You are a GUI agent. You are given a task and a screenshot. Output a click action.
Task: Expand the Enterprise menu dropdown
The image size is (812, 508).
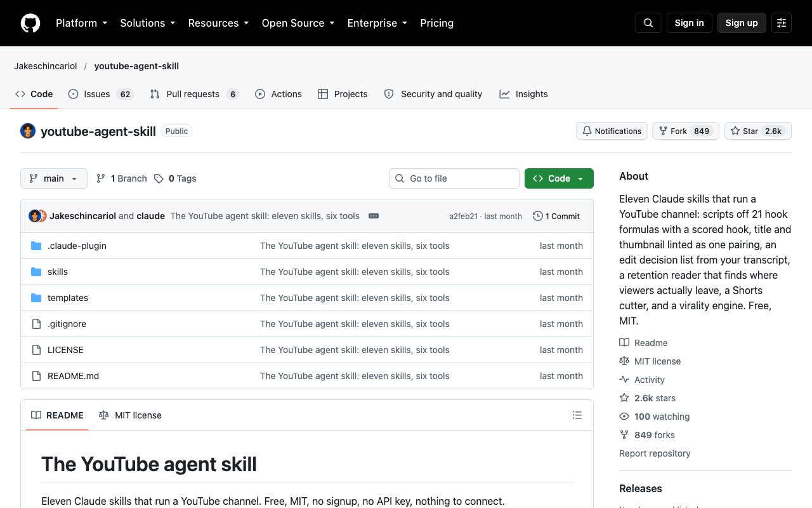[x=377, y=23]
